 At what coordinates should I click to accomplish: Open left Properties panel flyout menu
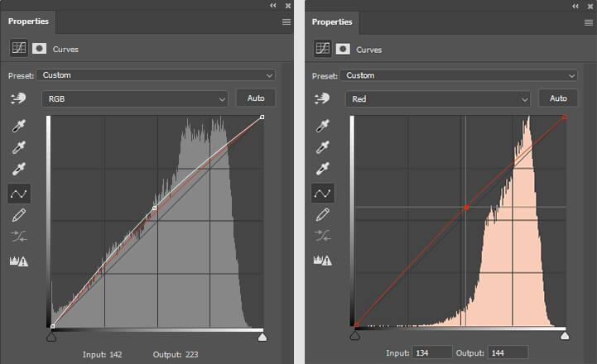[286, 22]
